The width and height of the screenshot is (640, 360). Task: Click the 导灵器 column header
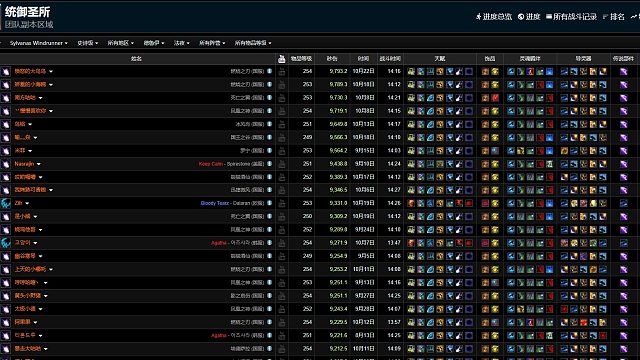click(x=583, y=59)
